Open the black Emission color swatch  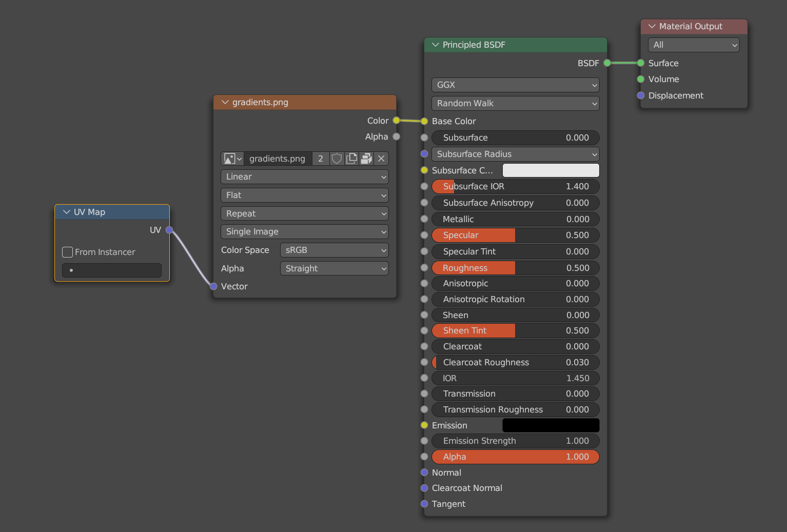click(551, 425)
